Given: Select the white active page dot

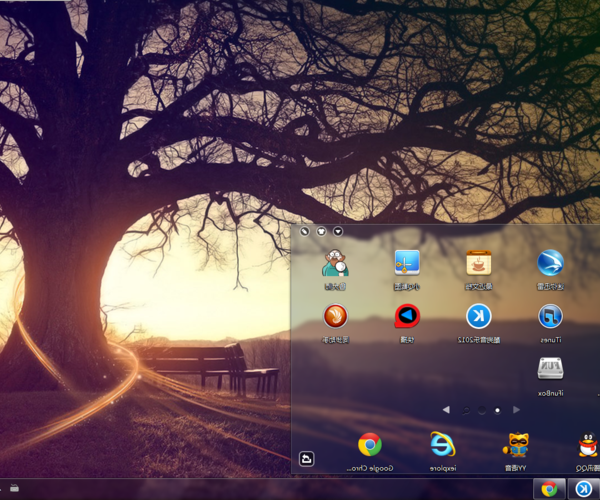Looking at the screenshot, I should click(x=497, y=409).
